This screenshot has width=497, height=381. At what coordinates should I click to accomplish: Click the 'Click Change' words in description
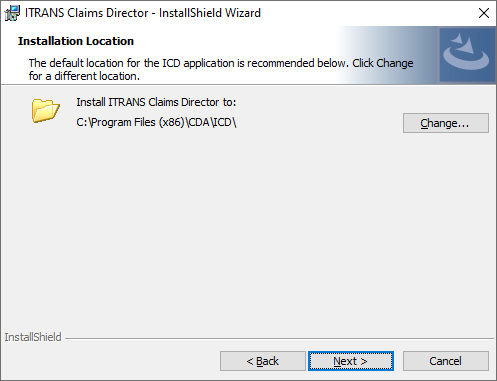point(383,63)
